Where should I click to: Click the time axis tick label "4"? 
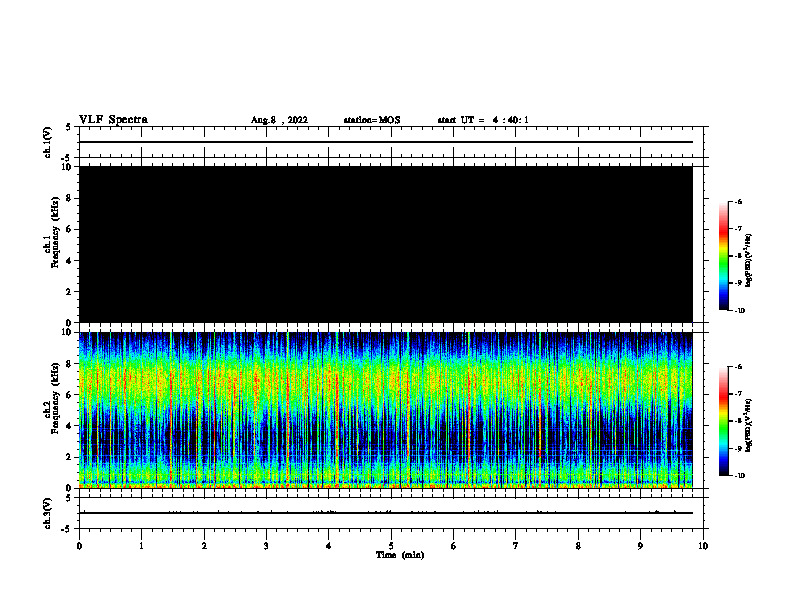point(328,546)
